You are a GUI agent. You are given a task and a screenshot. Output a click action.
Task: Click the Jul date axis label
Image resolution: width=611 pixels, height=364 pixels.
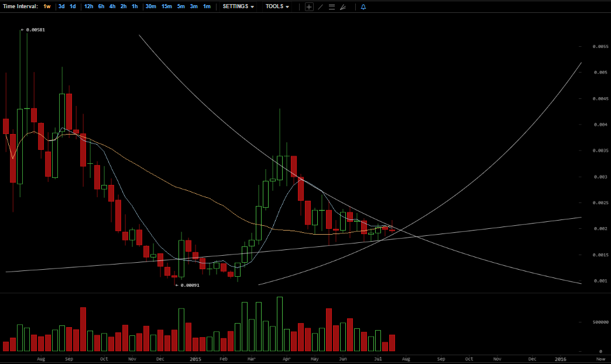click(x=378, y=359)
